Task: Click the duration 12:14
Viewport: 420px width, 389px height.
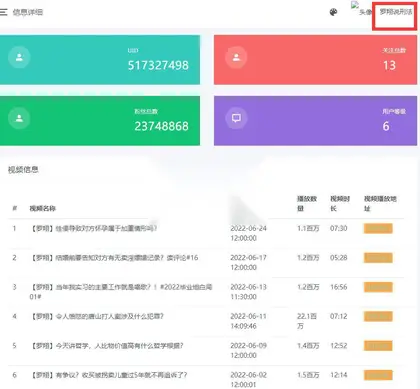Action: [338, 375]
